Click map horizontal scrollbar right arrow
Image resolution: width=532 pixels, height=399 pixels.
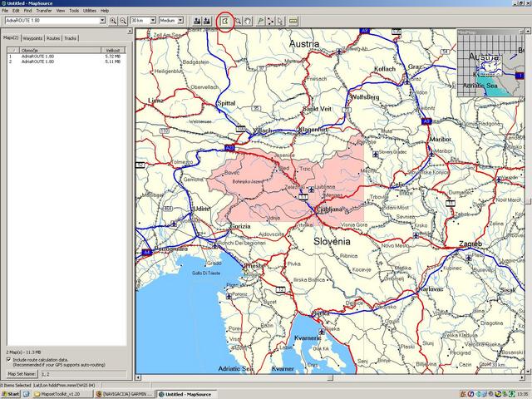pyautogui.click(x=522, y=377)
